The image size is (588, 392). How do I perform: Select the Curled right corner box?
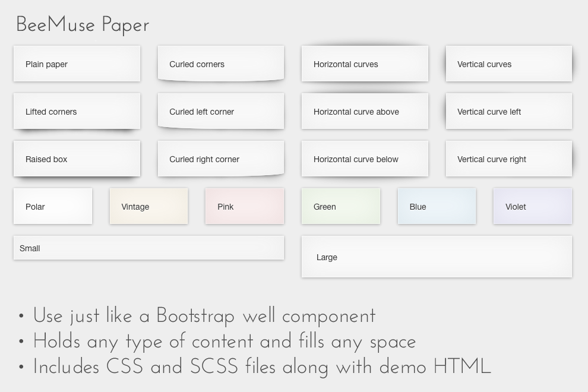tap(220, 159)
